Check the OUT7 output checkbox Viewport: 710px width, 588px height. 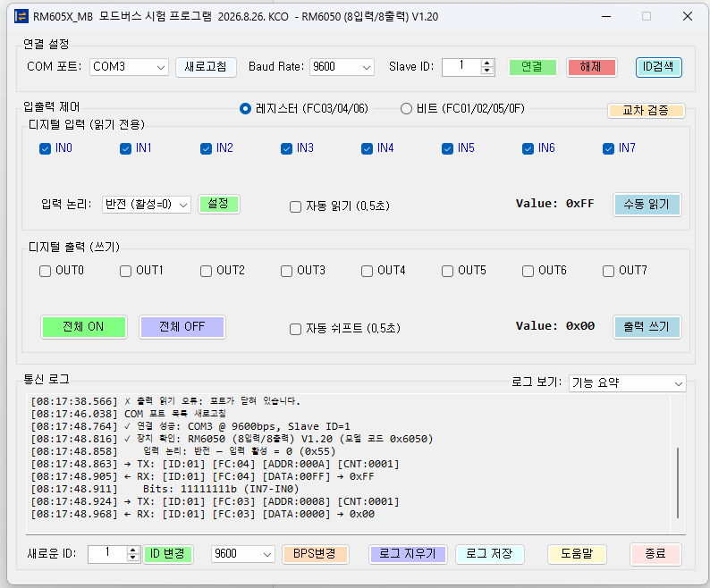[608, 271]
